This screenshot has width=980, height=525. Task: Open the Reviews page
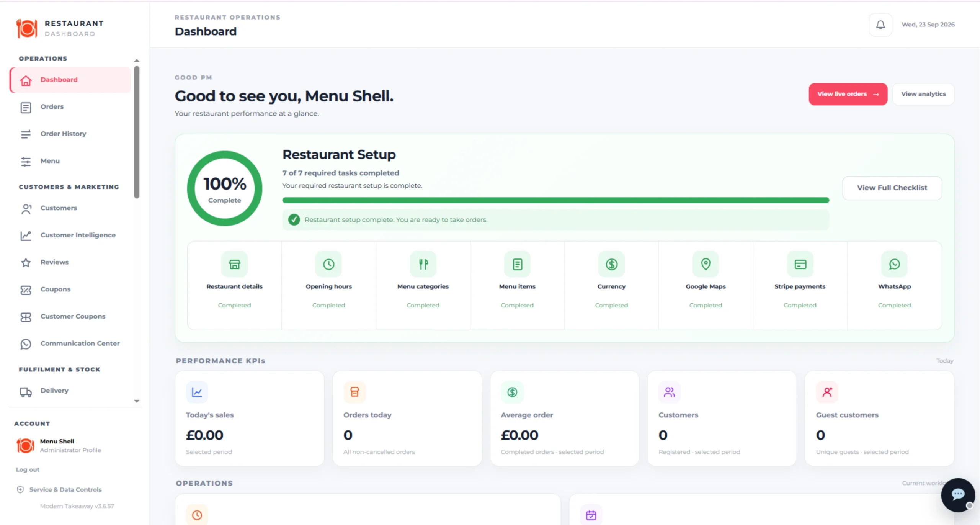70,262
